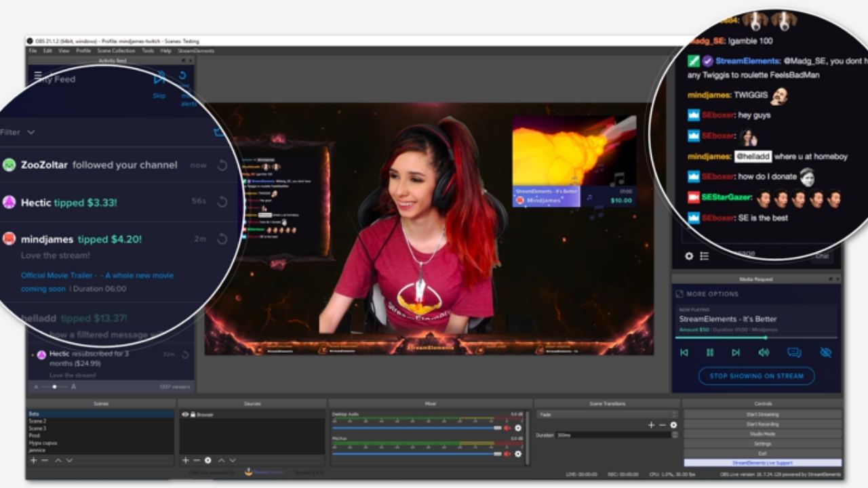The height and width of the screenshot is (488, 868).
Task: Open scene transition properties gear
Action: tap(673, 425)
